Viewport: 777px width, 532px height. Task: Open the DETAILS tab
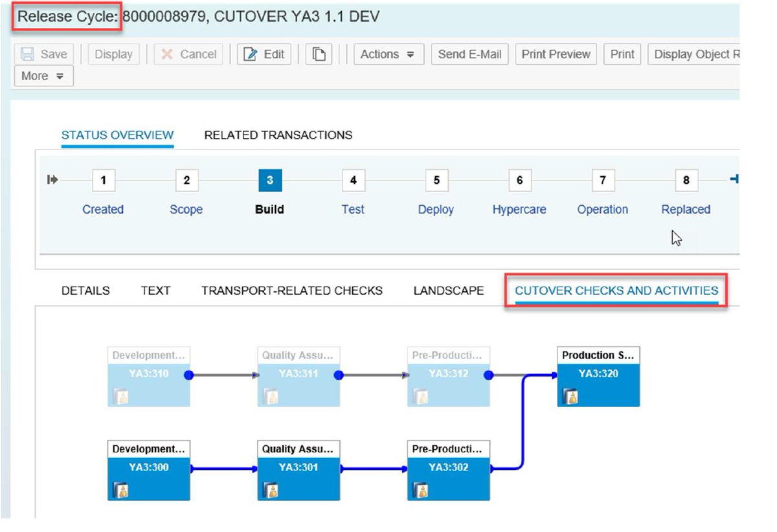coord(85,291)
